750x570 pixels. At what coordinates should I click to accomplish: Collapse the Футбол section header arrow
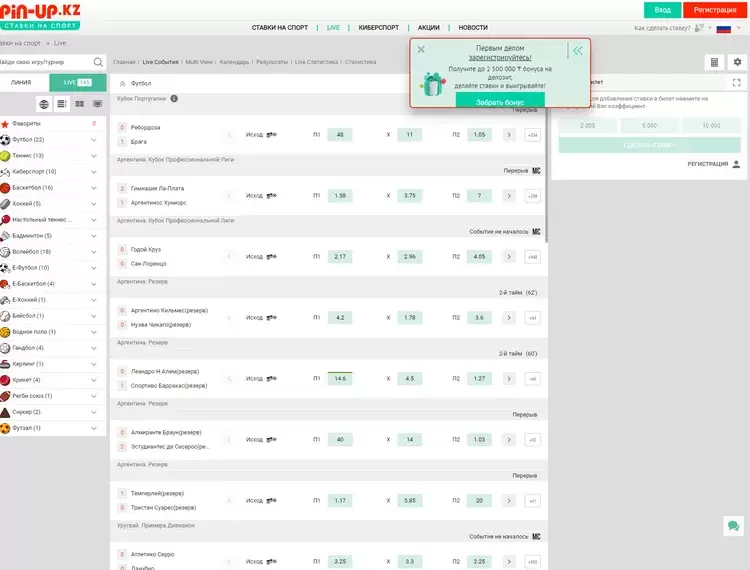[x=122, y=83]
